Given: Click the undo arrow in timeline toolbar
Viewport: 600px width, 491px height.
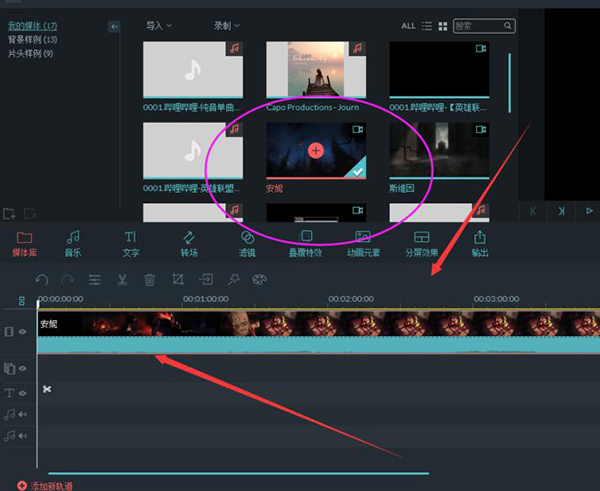Looking at the screenshot, I should click(x=42, y=281).
